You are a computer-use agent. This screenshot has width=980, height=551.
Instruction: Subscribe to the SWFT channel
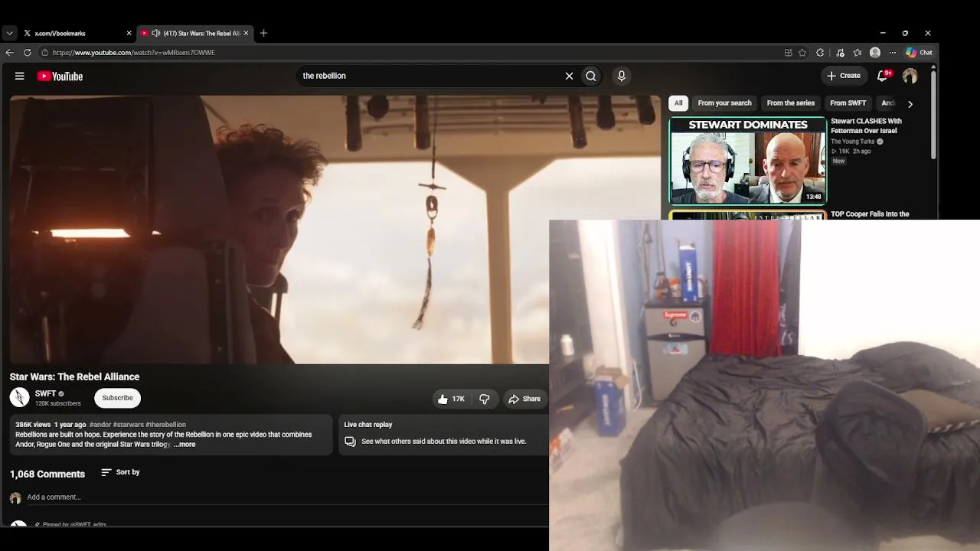coord(117,398)
